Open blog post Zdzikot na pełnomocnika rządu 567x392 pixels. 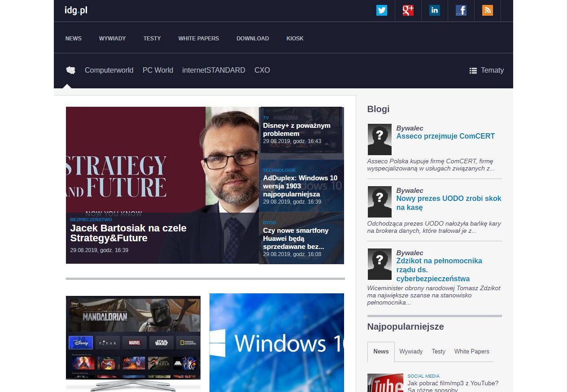(439, 270)
